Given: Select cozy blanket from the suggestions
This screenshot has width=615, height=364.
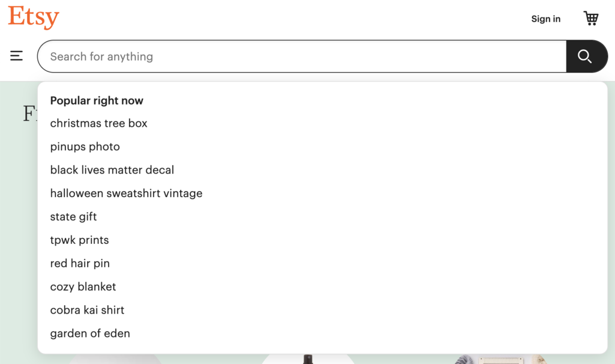Looking at the screenshot, I should pos(83,287).
